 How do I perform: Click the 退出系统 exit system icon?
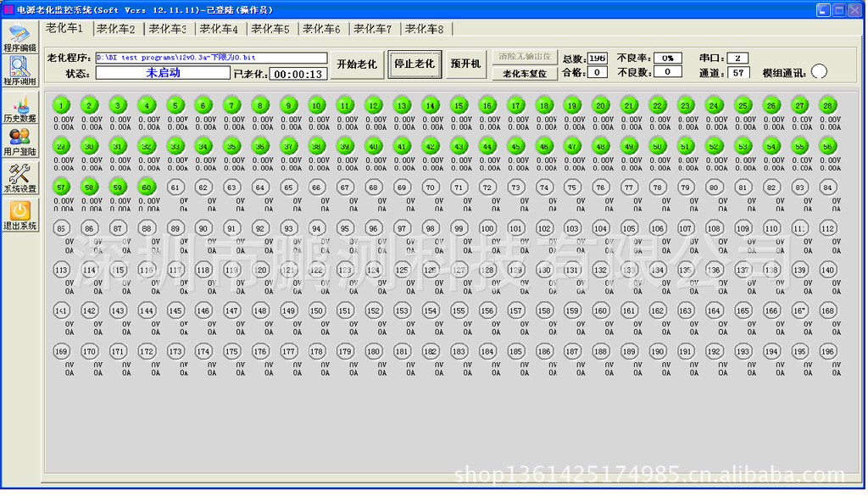click(20, 215)
